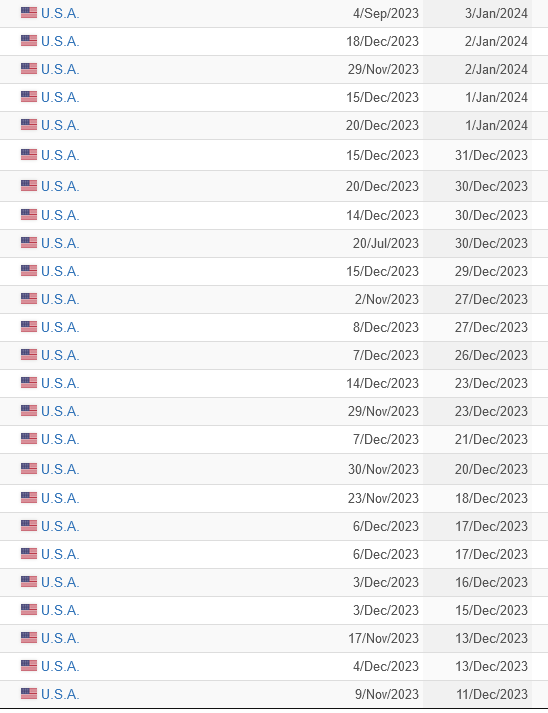Click the flag icon in the 18/Dec/2023 row
The image size is (548, 713).
click(29, 41)
